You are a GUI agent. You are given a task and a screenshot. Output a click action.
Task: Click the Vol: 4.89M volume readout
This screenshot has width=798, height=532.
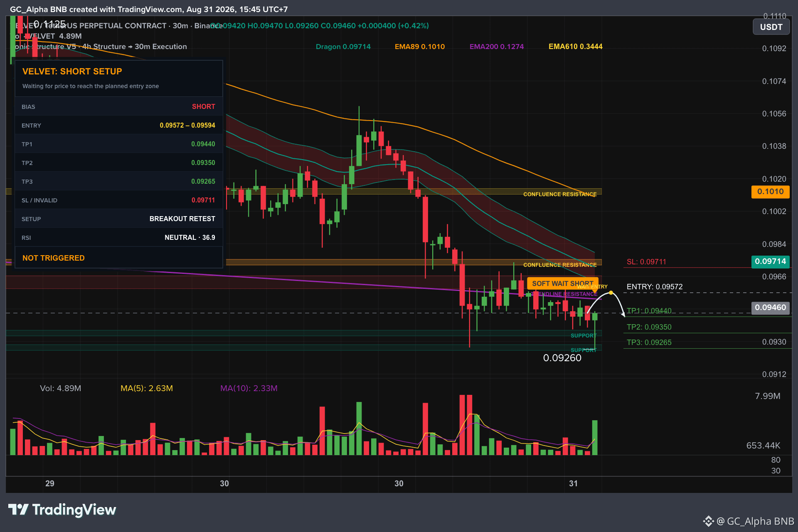60,388
